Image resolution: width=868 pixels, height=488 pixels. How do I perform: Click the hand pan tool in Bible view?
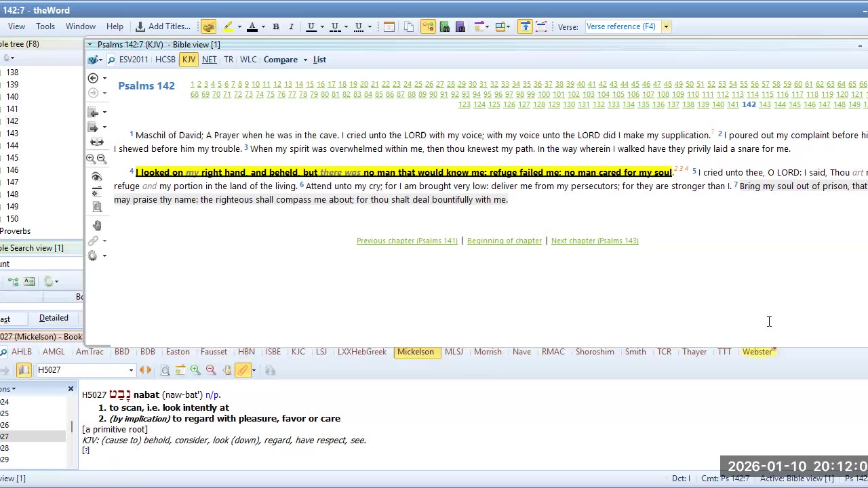[x=97, y=225]
